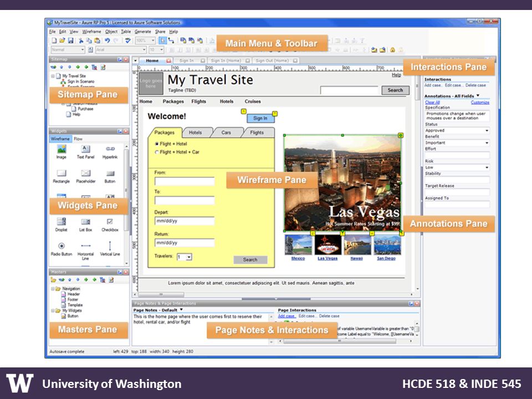
Task: Click the Open file toolbar icon
Action: (62, 40)
